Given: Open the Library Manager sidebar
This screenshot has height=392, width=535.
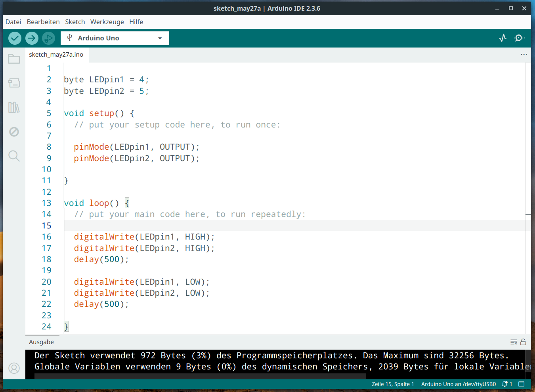Looking at the screenshot, I should (14, 107).
